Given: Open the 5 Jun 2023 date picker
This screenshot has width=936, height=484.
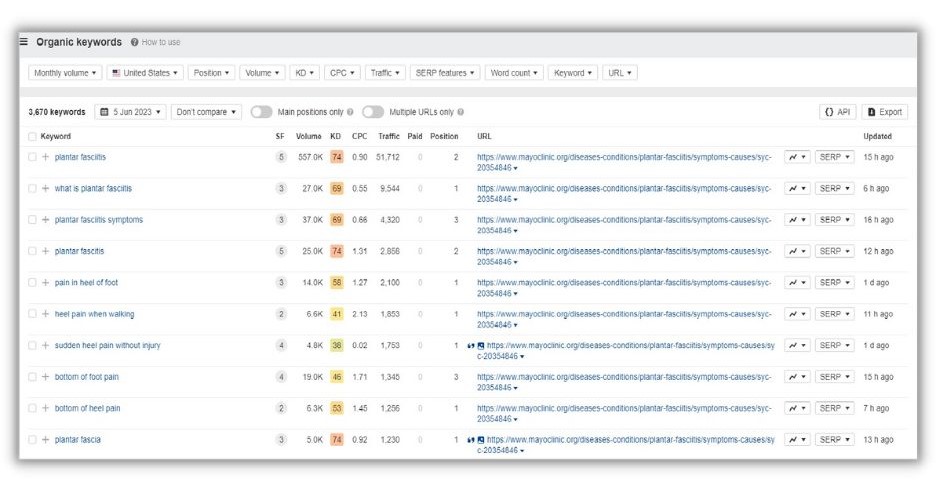Looking at the screenshot, I should pyautogui.click(x=130, y=112).
